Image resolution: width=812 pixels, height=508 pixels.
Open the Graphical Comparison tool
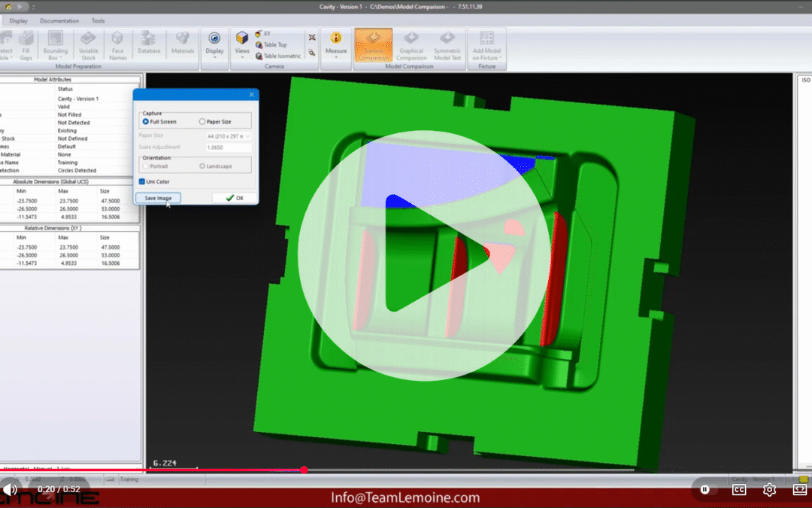[411, 46]
